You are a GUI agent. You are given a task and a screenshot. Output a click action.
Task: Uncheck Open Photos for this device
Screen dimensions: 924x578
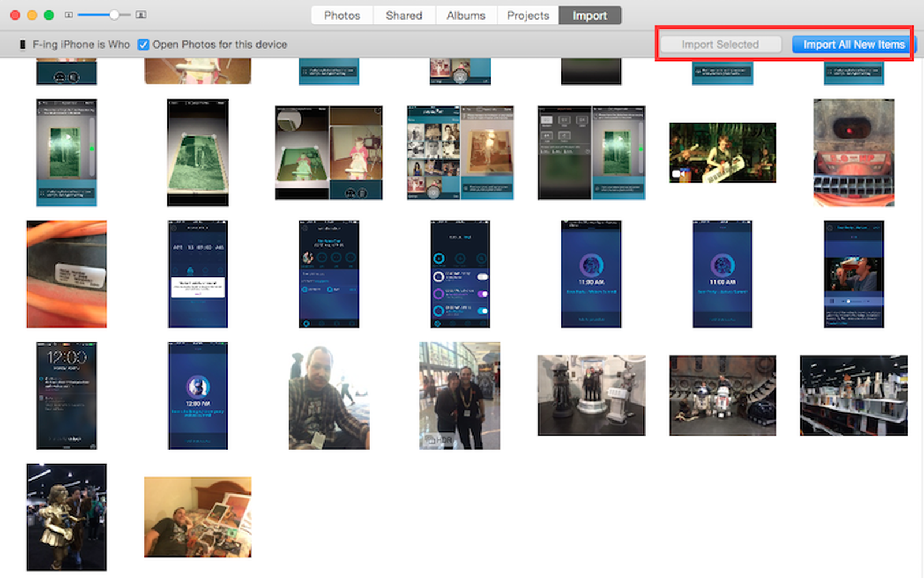143,45
